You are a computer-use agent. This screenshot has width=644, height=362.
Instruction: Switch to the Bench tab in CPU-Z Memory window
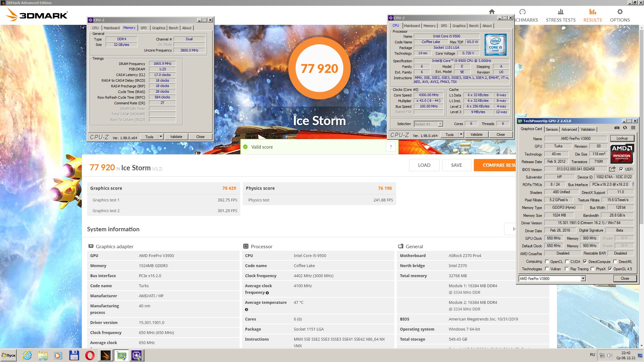173,28
